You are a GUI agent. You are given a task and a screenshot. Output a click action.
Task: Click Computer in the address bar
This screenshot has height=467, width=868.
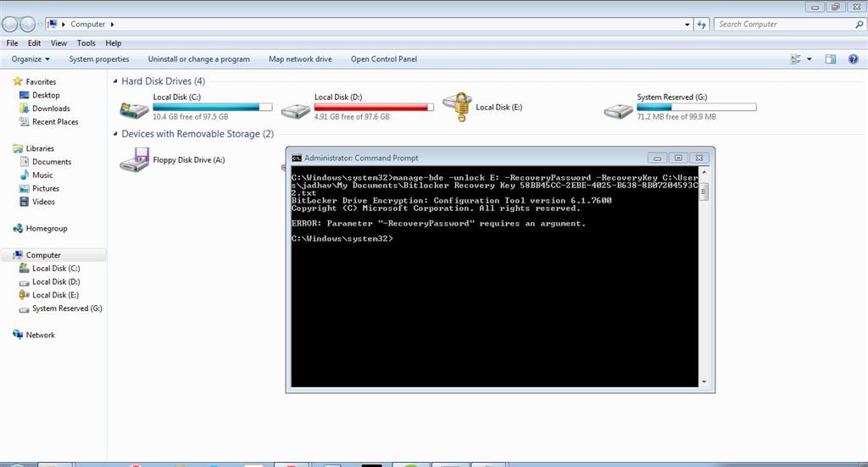pyautogui.click(x=87, y=25)
